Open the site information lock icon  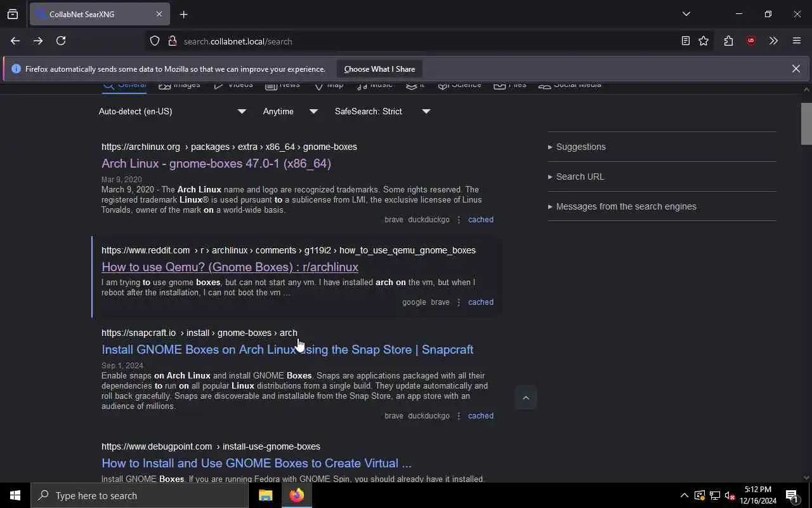click(172, 41)
